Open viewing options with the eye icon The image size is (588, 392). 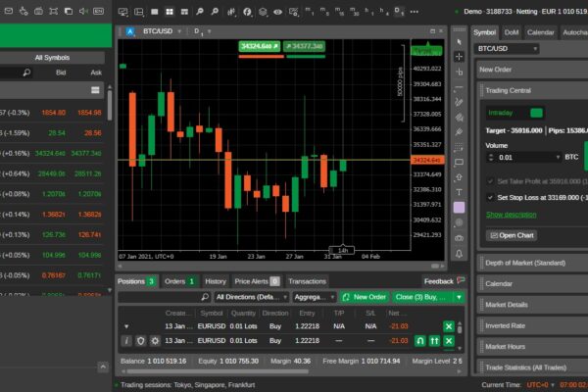tap(277, 12)
